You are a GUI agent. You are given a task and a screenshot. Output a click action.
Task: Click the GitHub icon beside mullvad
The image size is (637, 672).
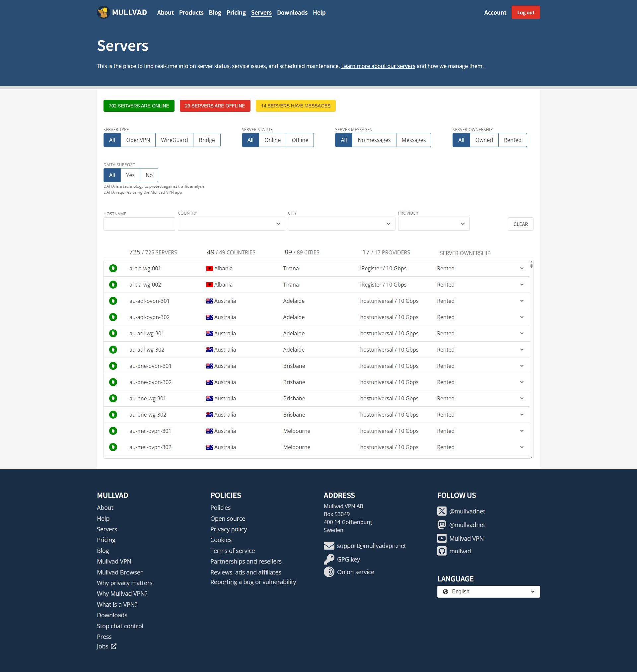click(441, 551)
